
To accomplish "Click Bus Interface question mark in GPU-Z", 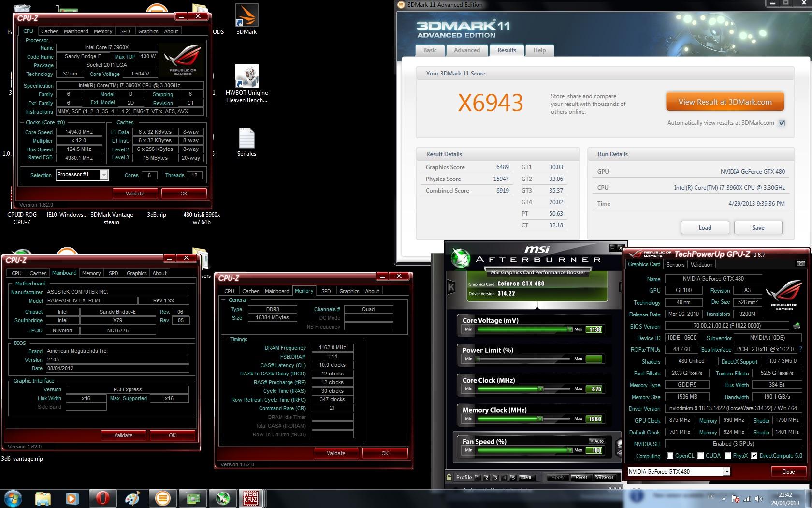I will click(801, 349).
